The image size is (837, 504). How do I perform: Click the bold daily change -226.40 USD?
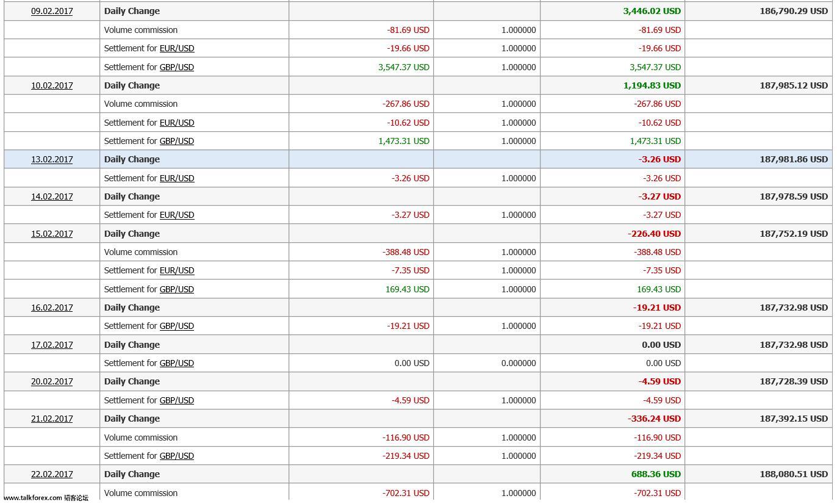click(x=654, y=234)
